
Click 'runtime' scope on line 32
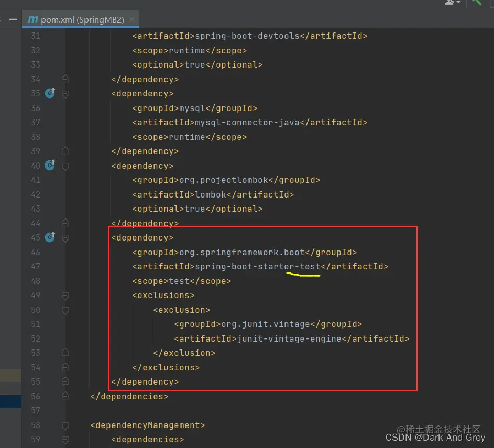[187, 50]
